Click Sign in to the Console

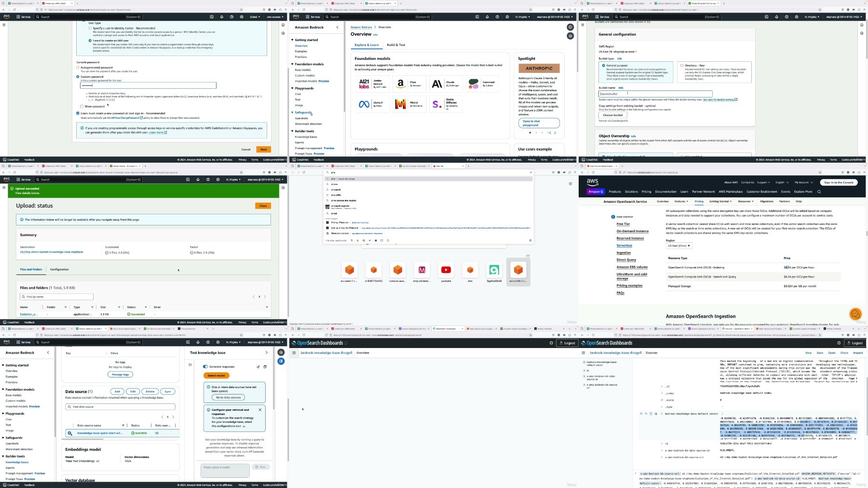coord(839,182)
